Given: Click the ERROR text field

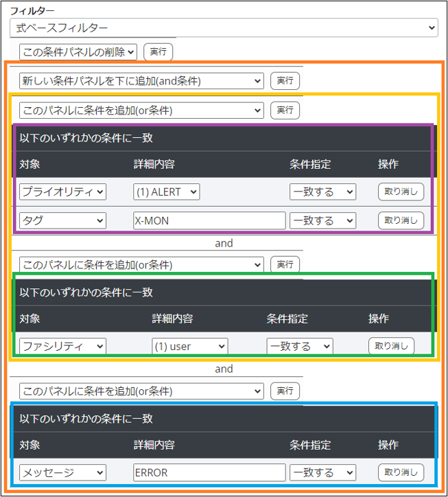Looking at the screenshot, I should [209, 472].
